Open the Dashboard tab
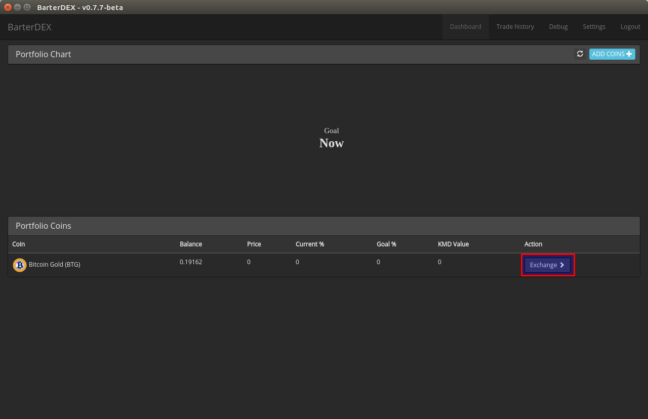Image resolution: width=648 pixels, height=419 pixels. [x=465, y=26]
